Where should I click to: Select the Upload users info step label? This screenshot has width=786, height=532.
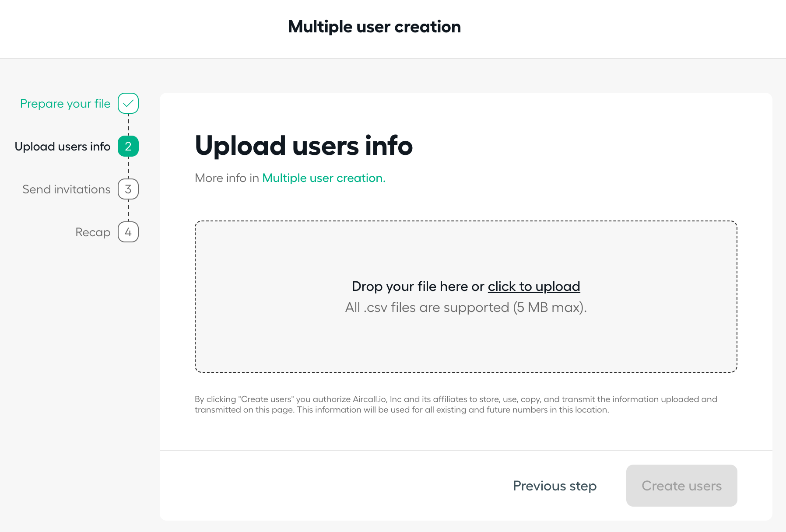(63, 147)
